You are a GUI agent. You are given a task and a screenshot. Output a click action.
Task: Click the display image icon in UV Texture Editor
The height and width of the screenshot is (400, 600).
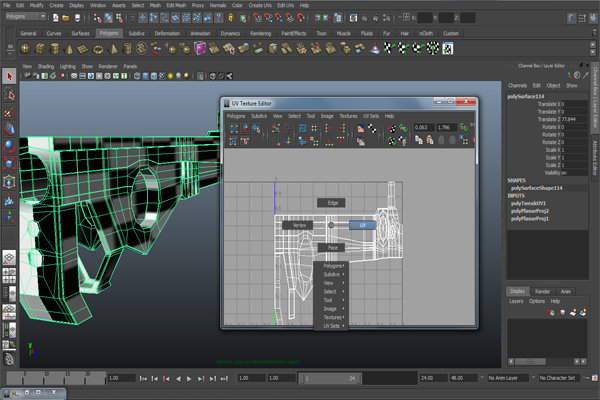click(x=360, y=129)
